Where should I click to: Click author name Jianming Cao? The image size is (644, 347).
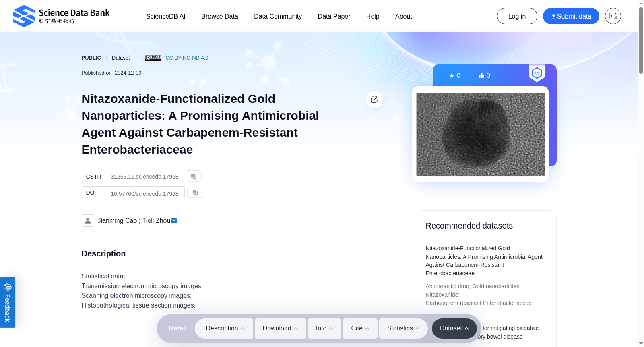(118, 221)
